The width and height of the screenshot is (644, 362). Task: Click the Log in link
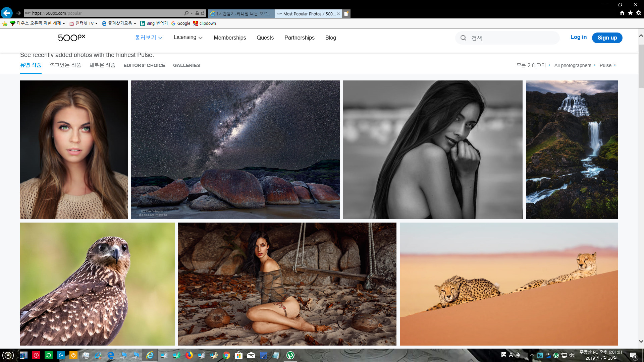(579, 37)
